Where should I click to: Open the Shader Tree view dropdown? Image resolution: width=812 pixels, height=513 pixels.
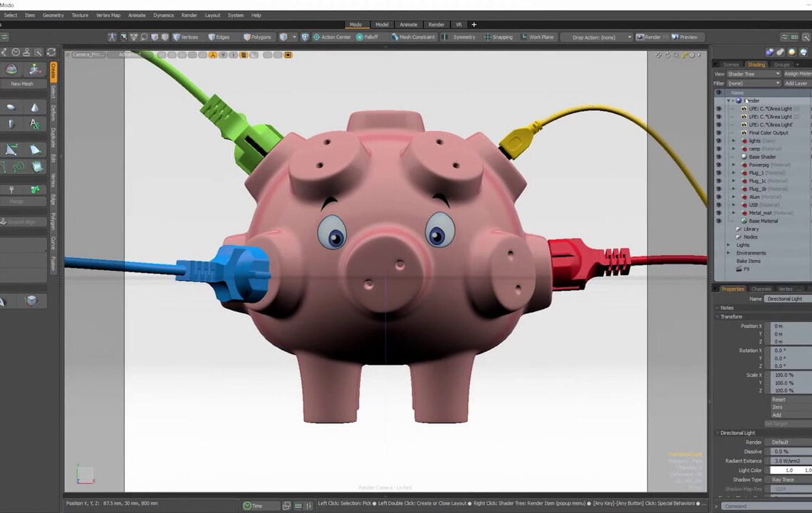coord(753,74)
